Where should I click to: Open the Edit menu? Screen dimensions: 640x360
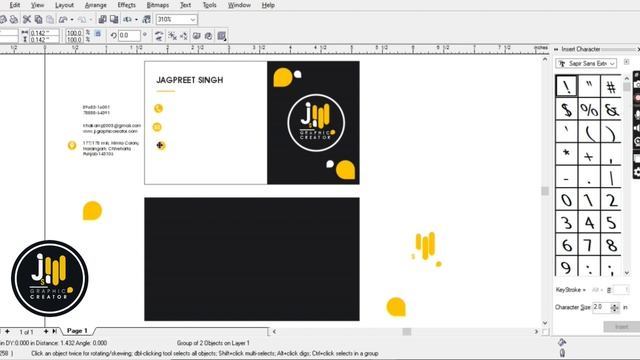tap(15, 5)
